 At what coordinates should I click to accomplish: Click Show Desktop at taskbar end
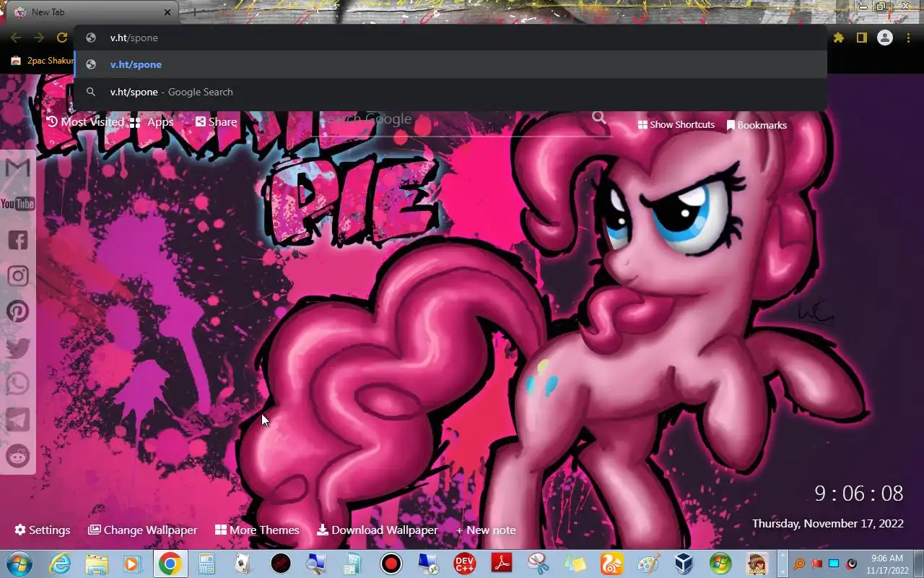pyautogui.click(x=918, y=564)
